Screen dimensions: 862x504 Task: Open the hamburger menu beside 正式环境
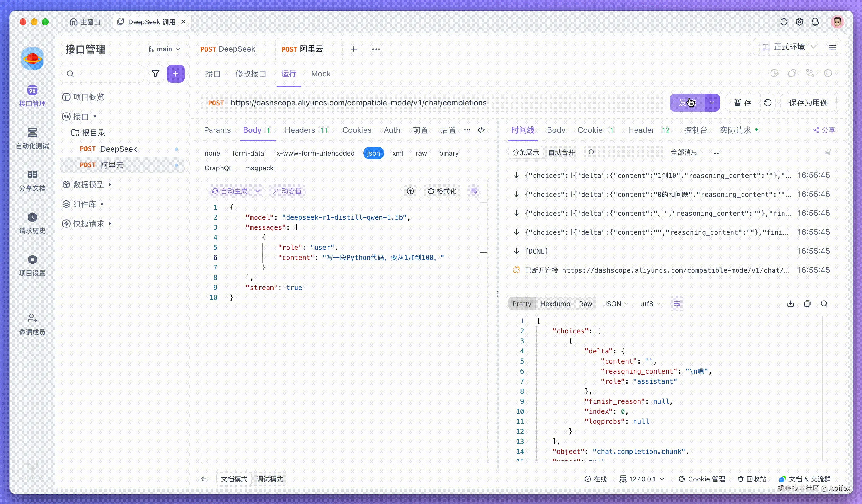[832, 47]
